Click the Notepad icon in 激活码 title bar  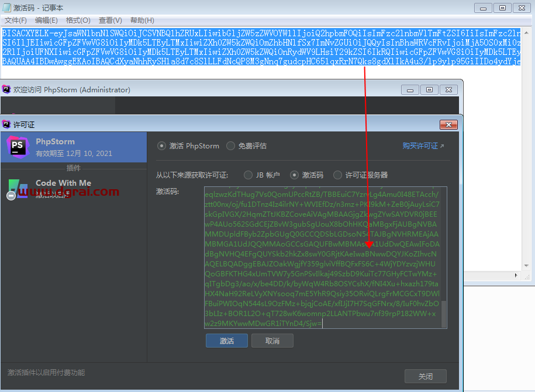click(6, 8)
